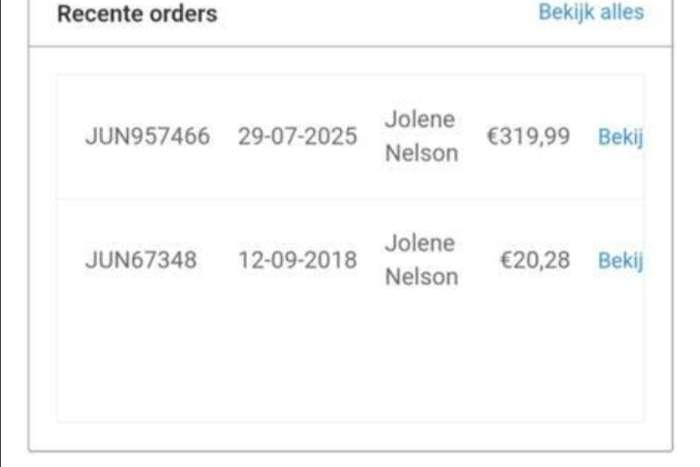Viewport: 700px width, 467px height.
Task: Click the word orders in the heading
Action: tap(183, 14)
